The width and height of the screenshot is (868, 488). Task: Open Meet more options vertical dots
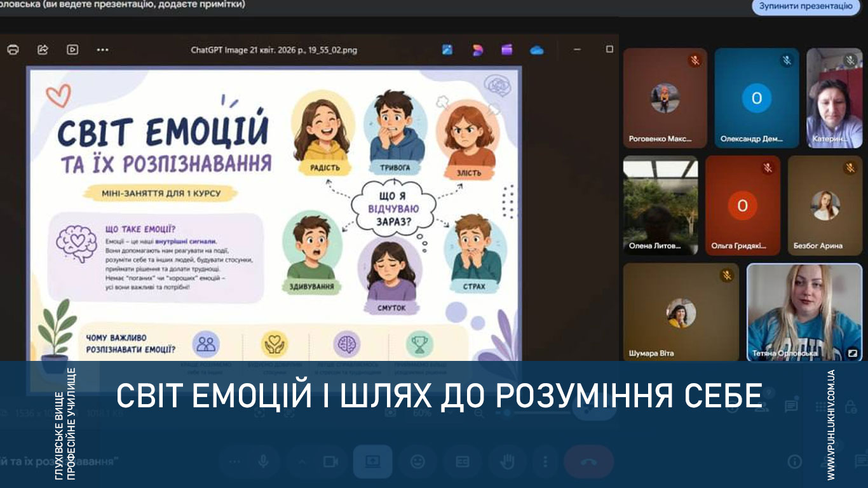pyautogui.click(x=545, y=462)
